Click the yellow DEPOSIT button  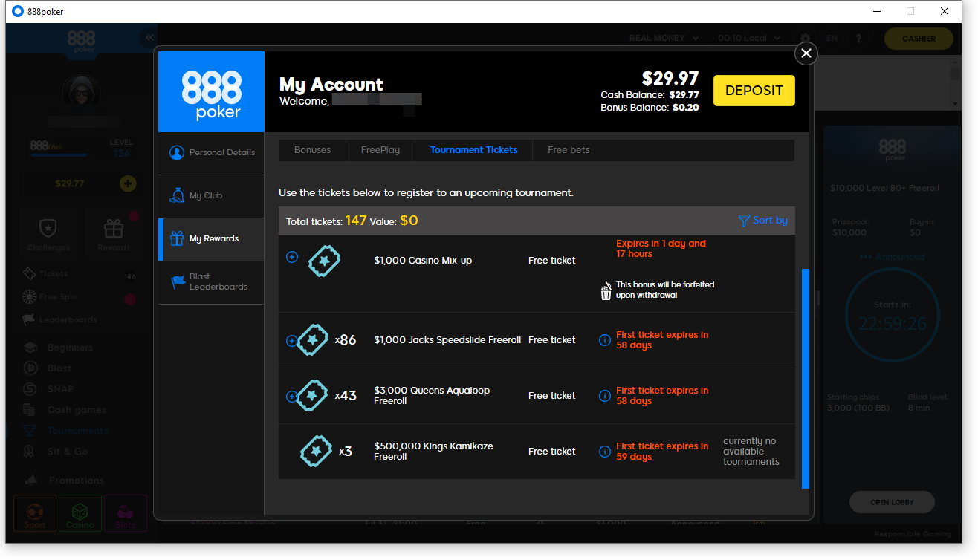[754, 91]
